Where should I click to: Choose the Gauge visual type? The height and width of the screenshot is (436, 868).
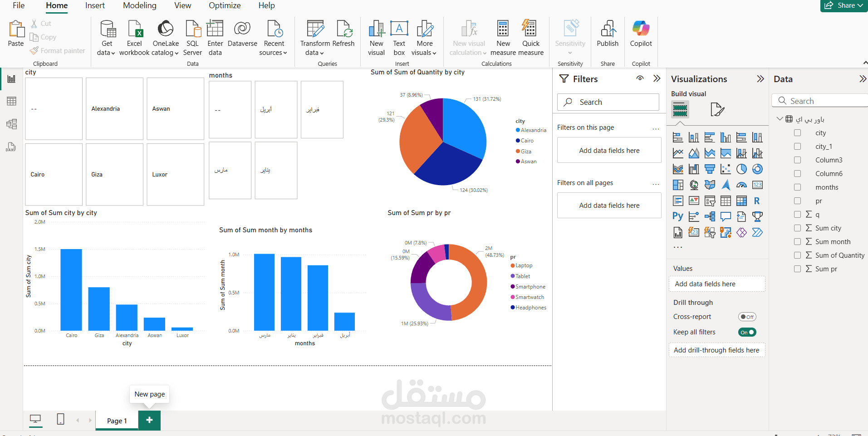click(x=741, y=185)
